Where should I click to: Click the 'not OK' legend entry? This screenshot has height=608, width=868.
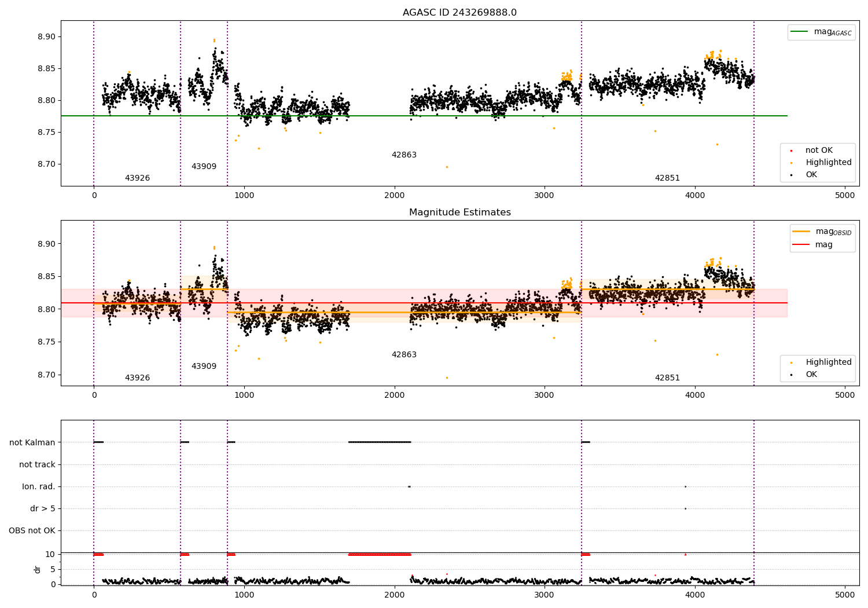[819, 151]
